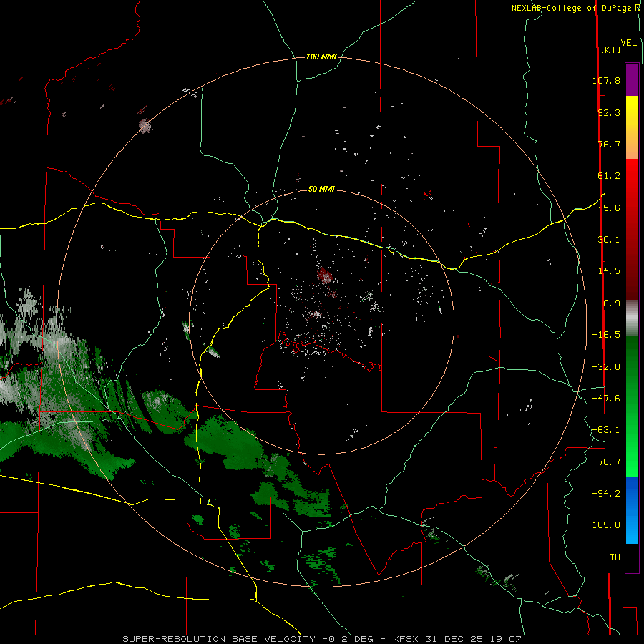Click the 30.1 legend value

tap(609, 240)
